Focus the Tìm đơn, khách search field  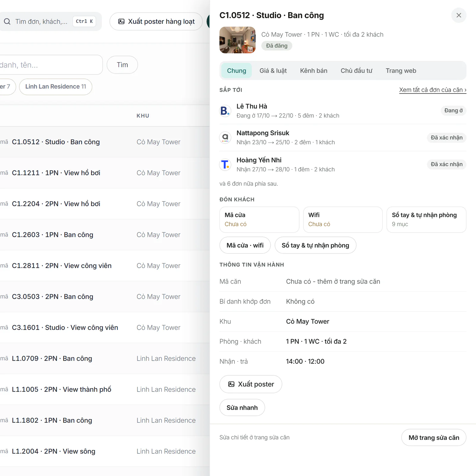[51, 21]
